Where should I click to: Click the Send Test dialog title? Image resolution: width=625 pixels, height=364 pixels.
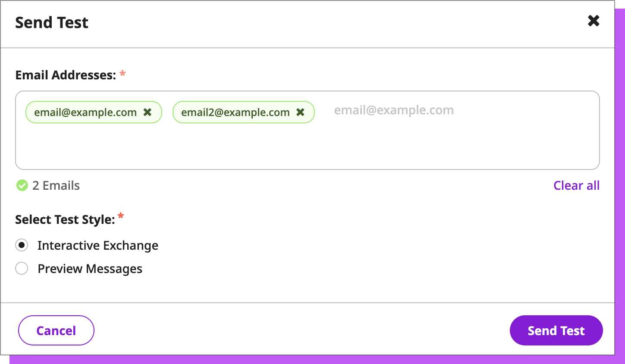(x=52, y=22)
